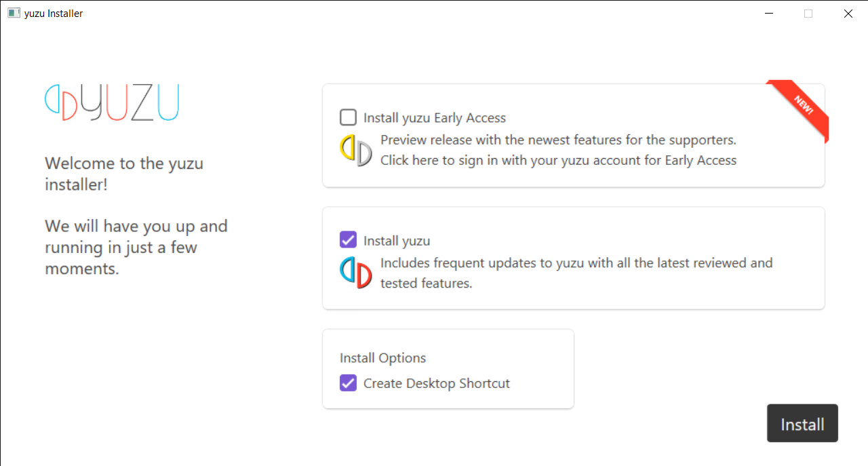868x466 pixels.
Task: Click the red NEW! ribbon badge
Action: coord(803,106)
